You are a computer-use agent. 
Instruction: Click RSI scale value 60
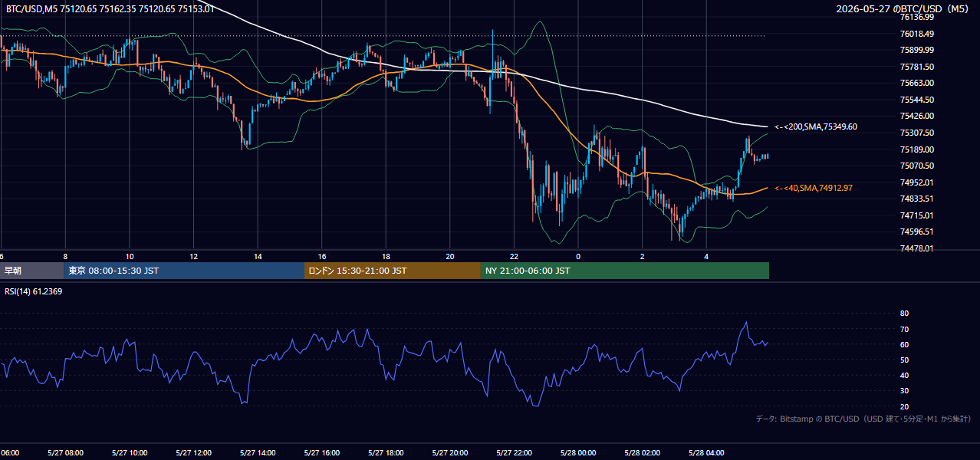click(x=904, y=344)
